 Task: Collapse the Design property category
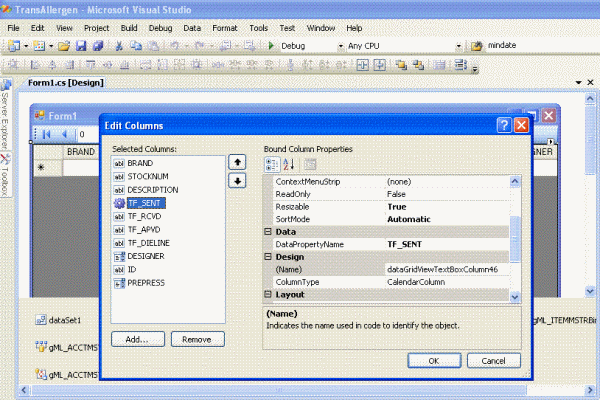(x=268, y=256)
